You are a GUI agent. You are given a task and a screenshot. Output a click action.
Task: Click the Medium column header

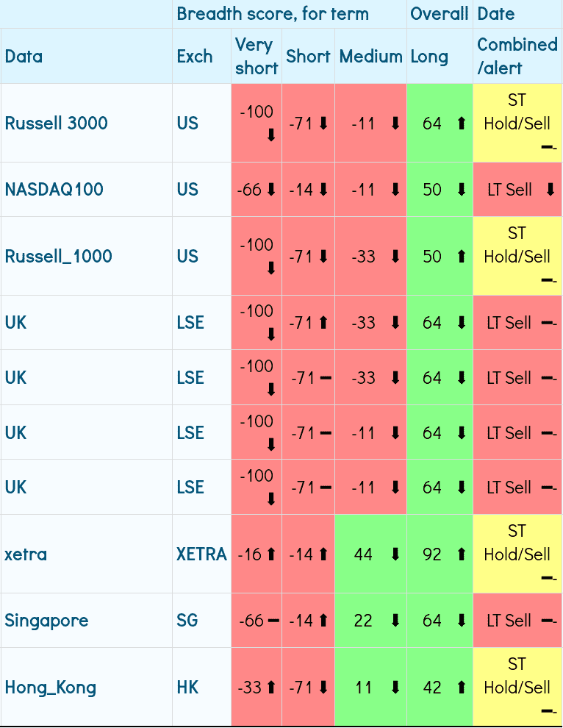pyautogui.click(x=370, y=56)
